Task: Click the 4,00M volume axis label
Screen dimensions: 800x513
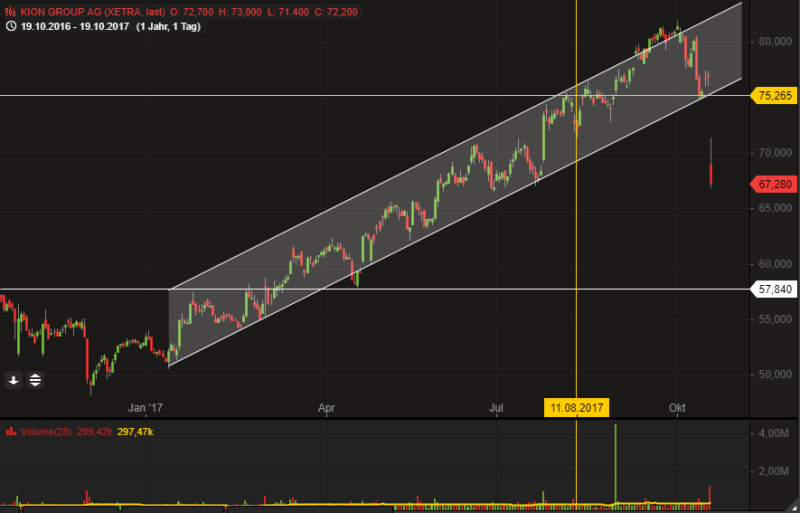Action: (775, 434)
